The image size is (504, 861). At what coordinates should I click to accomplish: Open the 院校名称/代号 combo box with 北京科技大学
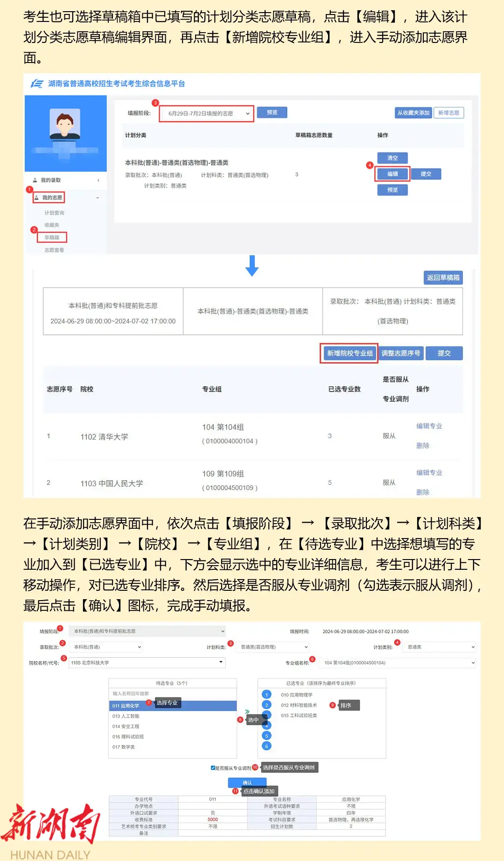pyautogui.click(x=147, y=663)
